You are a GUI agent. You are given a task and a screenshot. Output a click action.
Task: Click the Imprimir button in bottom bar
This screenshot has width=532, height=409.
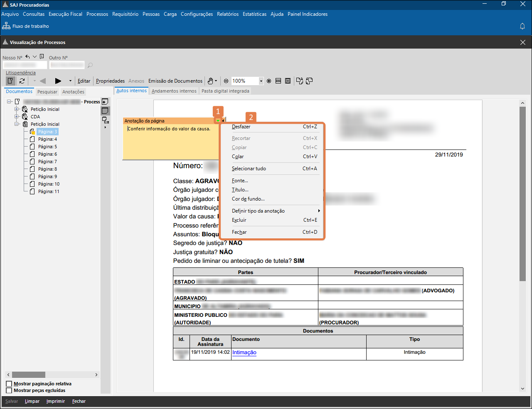coord(56,401)
